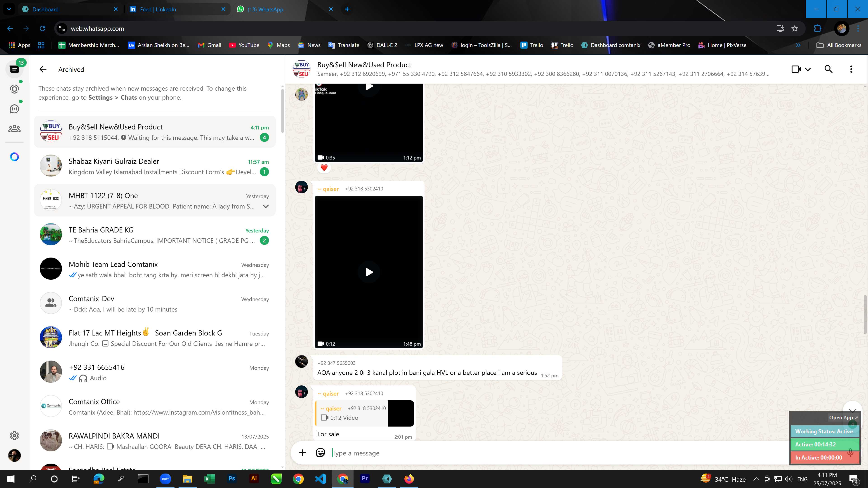Open All Bookmarks folder
The width and height of the screenshot is (868, 488).
click(839, 45)
